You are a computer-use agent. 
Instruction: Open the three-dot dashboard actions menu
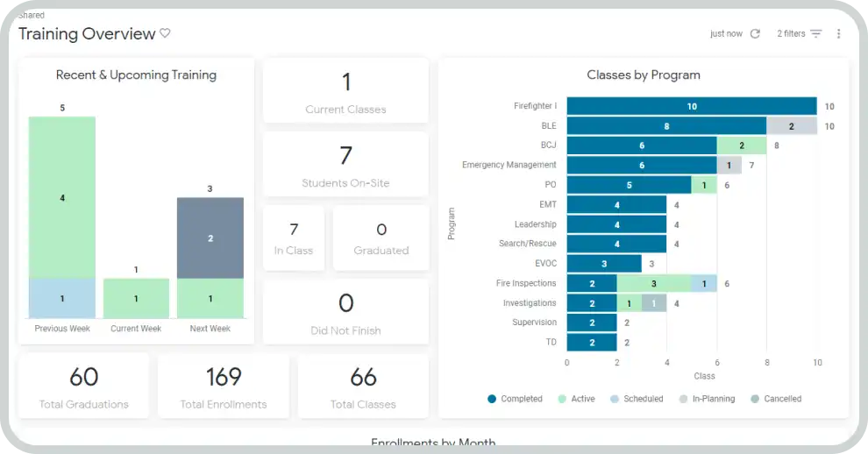838,34
